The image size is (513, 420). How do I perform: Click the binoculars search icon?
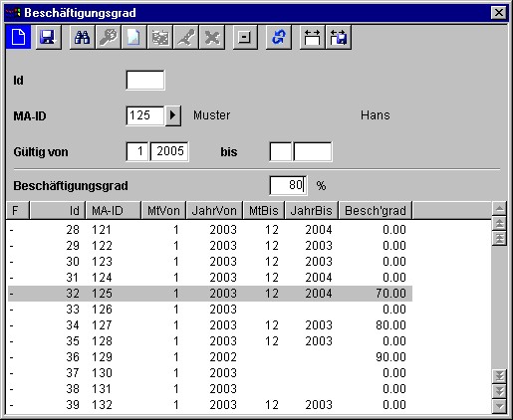[x=82, y=37]
